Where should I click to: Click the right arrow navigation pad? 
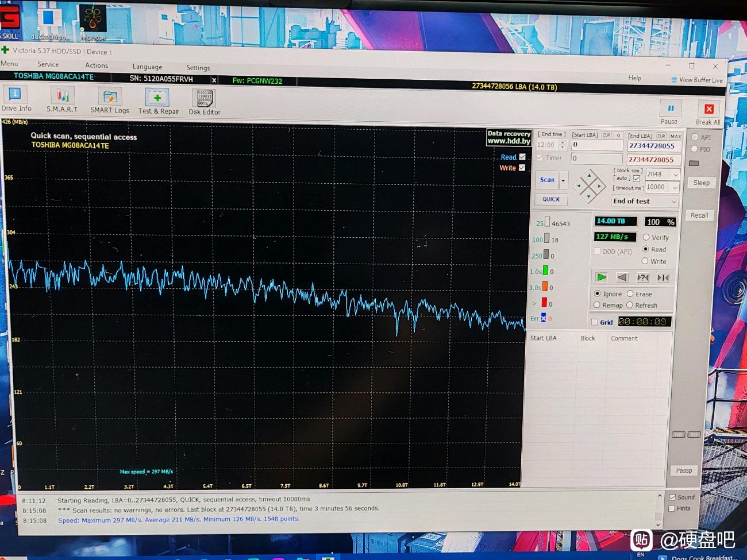pyautogui.click(x=599, y=186)
